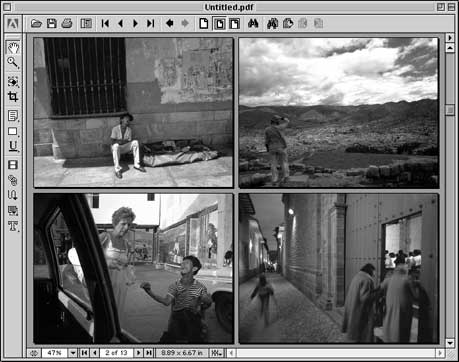Select the Crop tool
This screenshot has width=459, height=362.
click(x=13, y=97)
